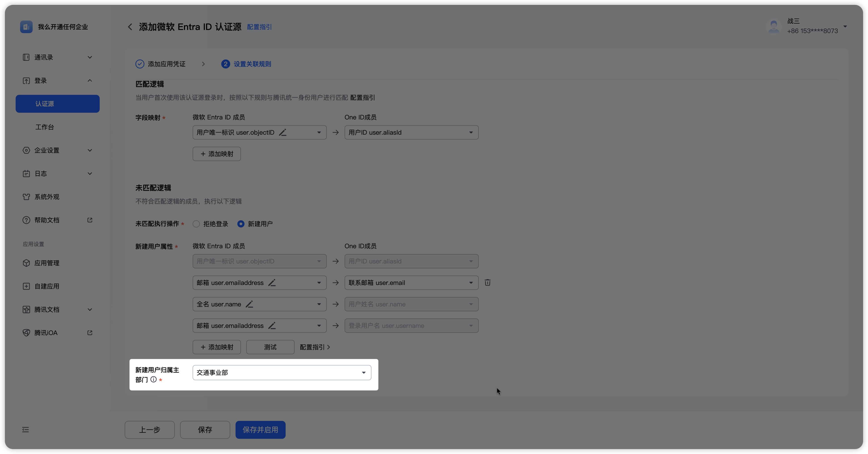
Task: Open 应用管理 sidebar item
Action: pyautogui.click(x=46, y=263)
